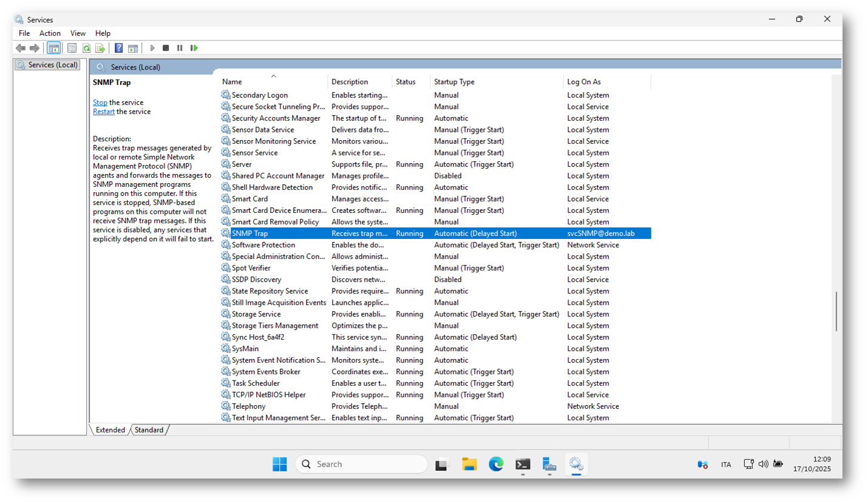Click the Refresh toolbar icon
The width and height of the screenshot is (868, 504).
pos(86,48)
